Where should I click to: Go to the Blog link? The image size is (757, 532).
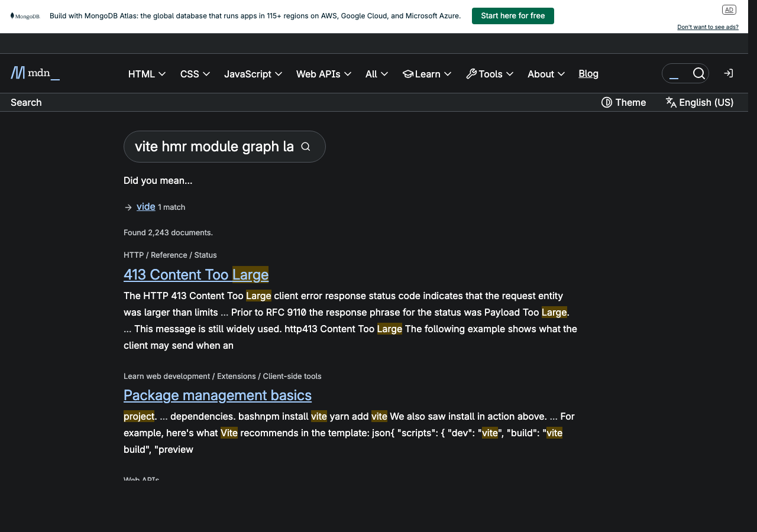(x=588, y=73)
